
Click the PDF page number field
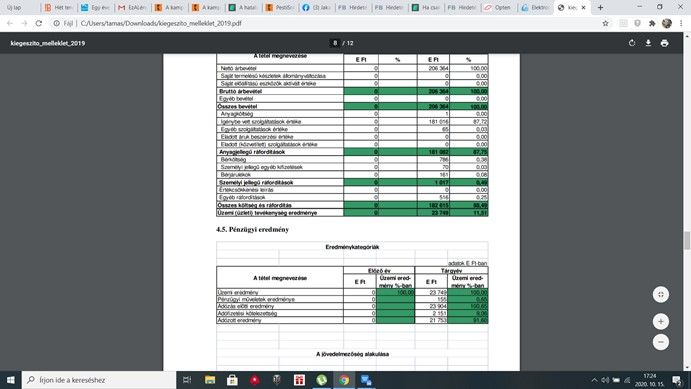pos(335,43)
